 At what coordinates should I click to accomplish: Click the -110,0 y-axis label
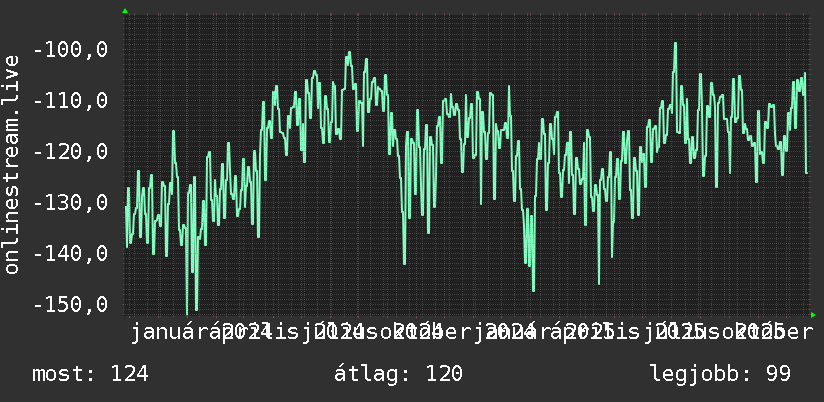click(x=70, y=100)
